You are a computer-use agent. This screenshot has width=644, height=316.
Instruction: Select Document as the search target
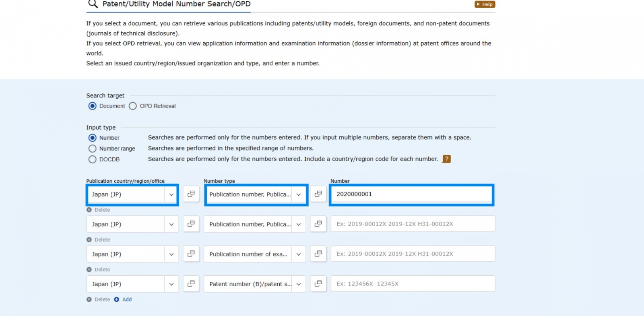[x=93, y=106]
